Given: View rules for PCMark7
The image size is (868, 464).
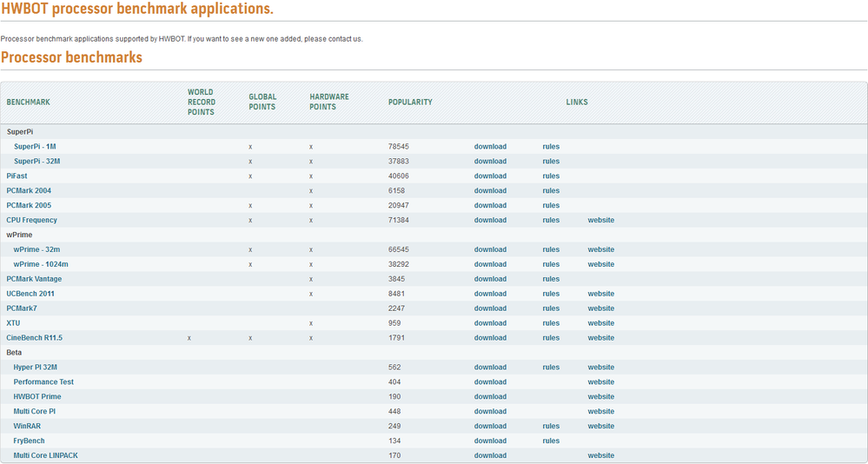Looking at the screenshot, I should [551, 308].
